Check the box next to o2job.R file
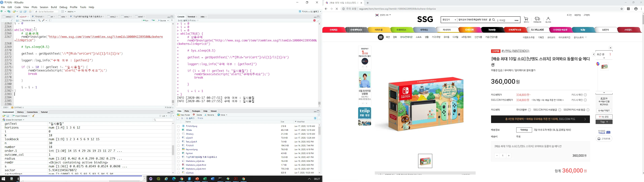Image resolution: width=644 pixels, height=182 pixels. pos(178,138)
